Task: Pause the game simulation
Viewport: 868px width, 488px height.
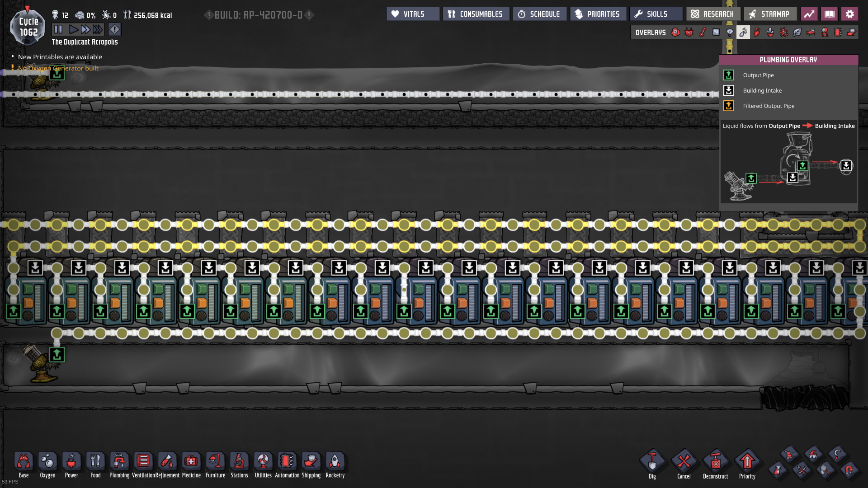Action: [x=58, y=29]
